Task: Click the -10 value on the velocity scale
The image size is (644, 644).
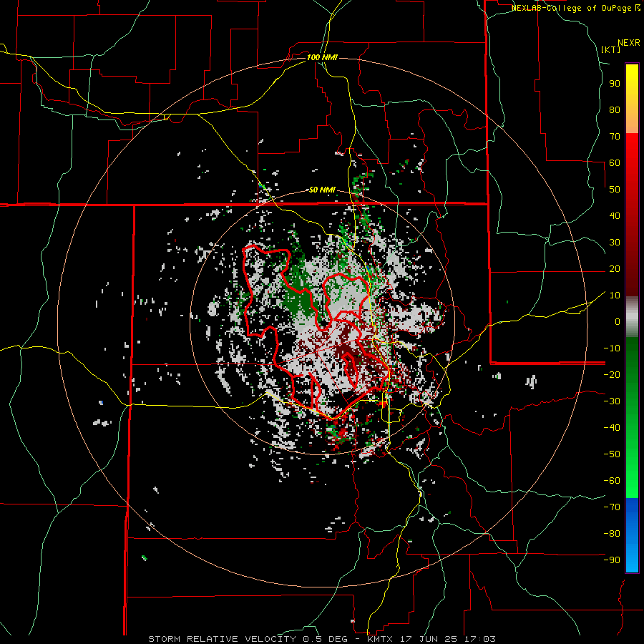Action: tap(612, 348)
